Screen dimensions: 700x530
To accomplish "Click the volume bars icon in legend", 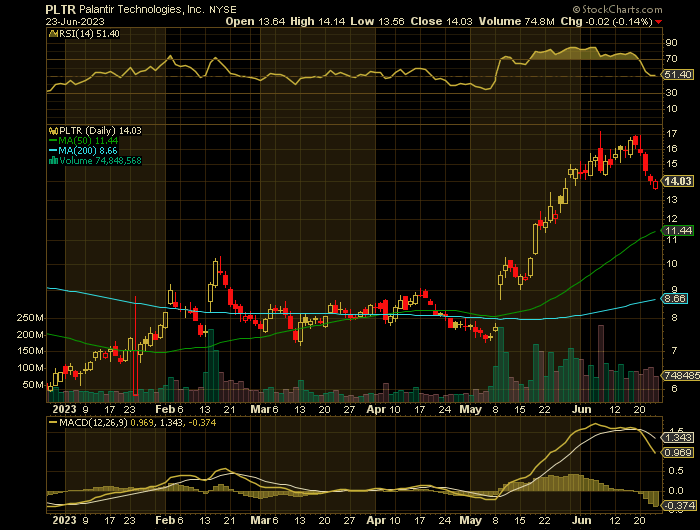I will tap(53, 161).
